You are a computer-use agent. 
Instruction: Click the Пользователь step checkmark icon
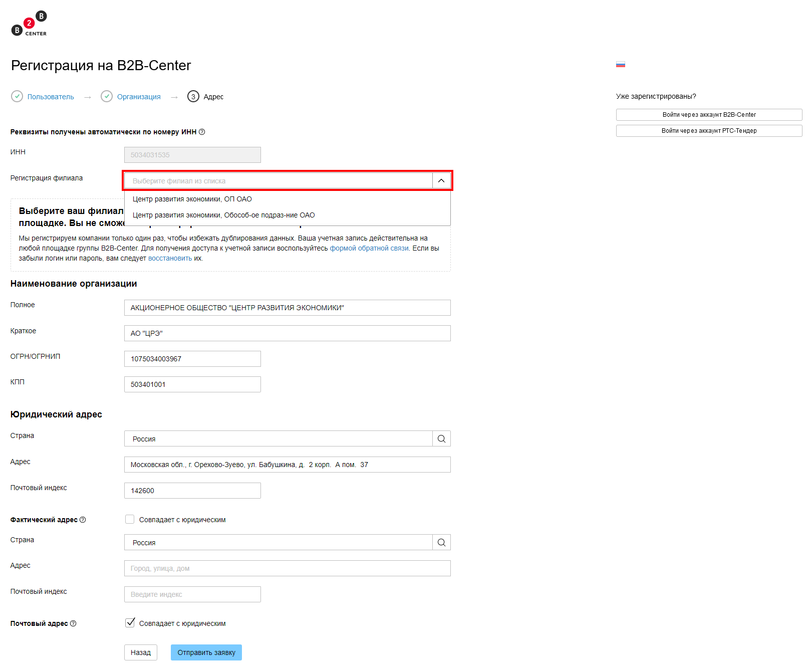point(17,96)
